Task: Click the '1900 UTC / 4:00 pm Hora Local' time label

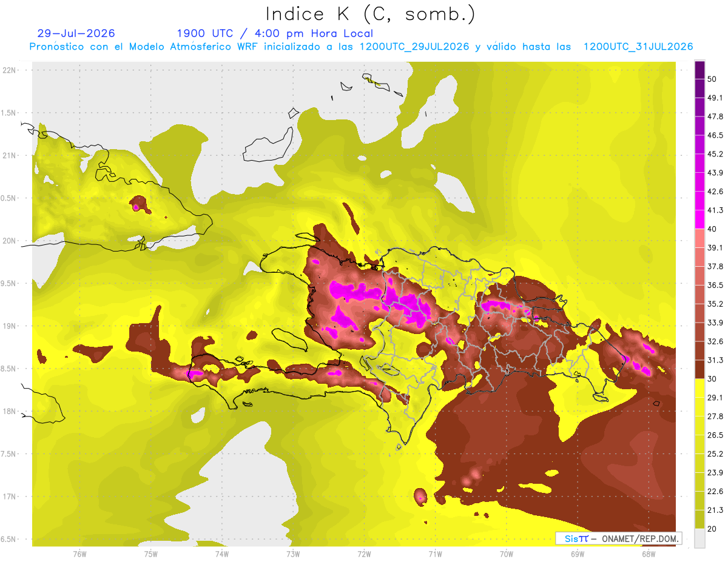Action: pyautogui.click(x=275, y=33)
